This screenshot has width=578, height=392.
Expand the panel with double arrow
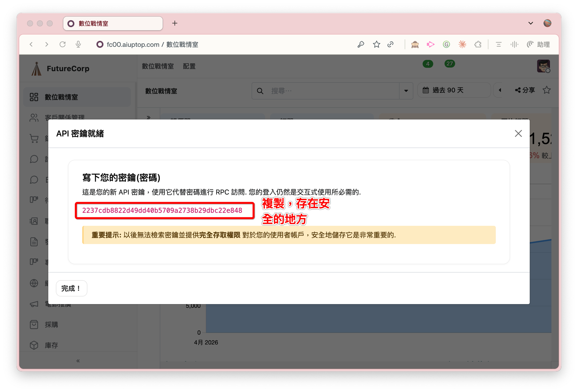148,117
